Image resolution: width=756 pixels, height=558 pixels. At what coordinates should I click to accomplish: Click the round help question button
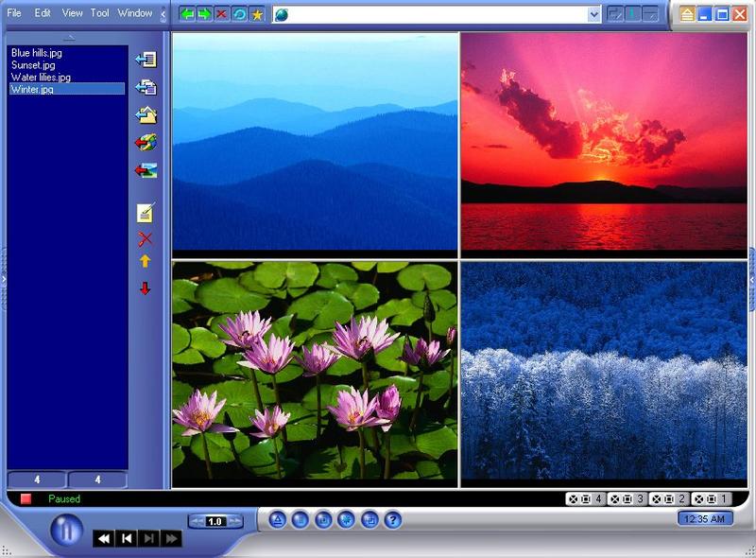pyautogui.click(x=393, y=520)
